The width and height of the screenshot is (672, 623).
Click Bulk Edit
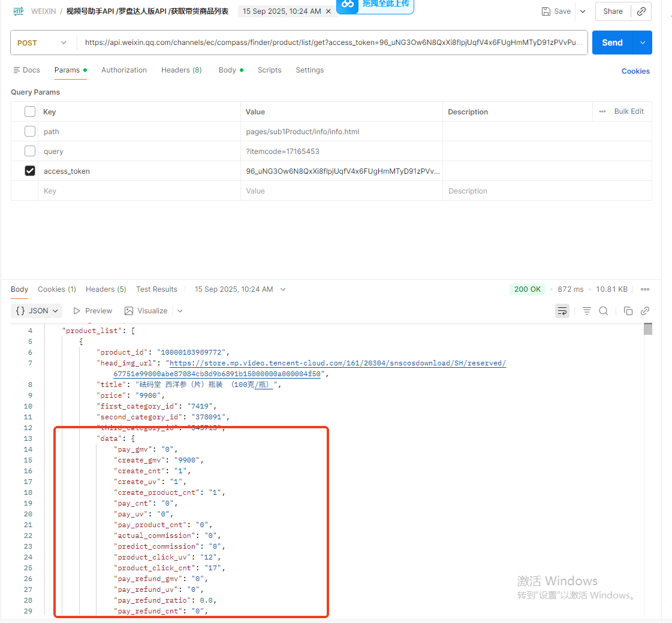click(x=629, y=111)
